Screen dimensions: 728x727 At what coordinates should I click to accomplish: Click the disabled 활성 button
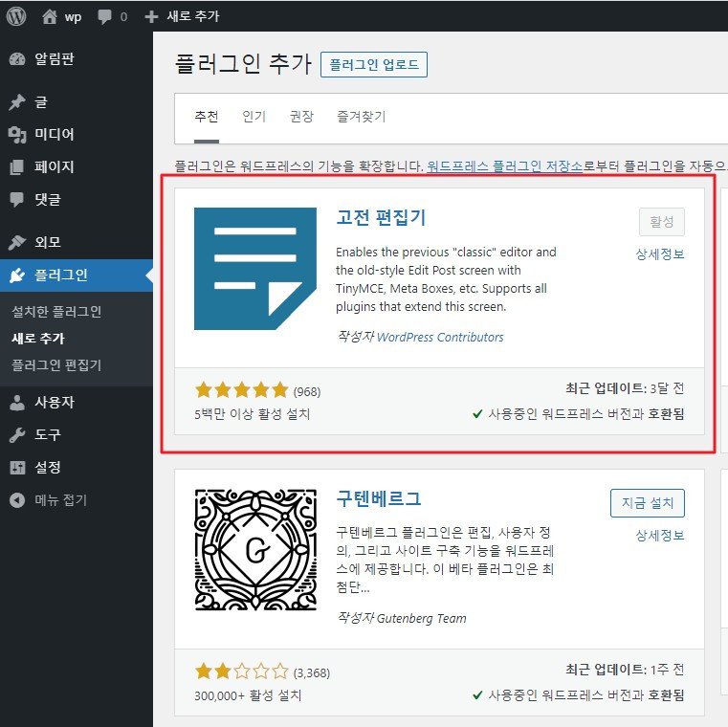coord(662,222)
